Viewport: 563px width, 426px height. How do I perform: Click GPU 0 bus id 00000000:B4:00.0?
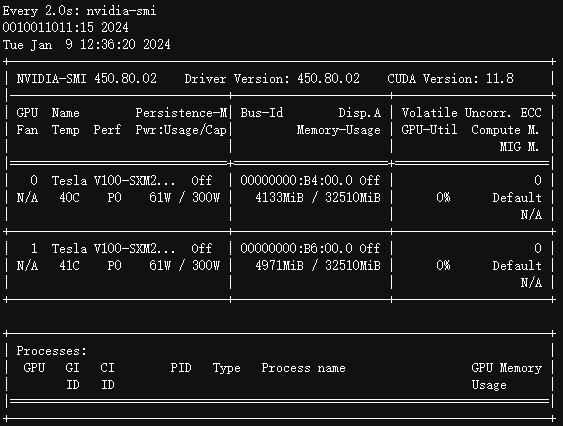point(296,180)
